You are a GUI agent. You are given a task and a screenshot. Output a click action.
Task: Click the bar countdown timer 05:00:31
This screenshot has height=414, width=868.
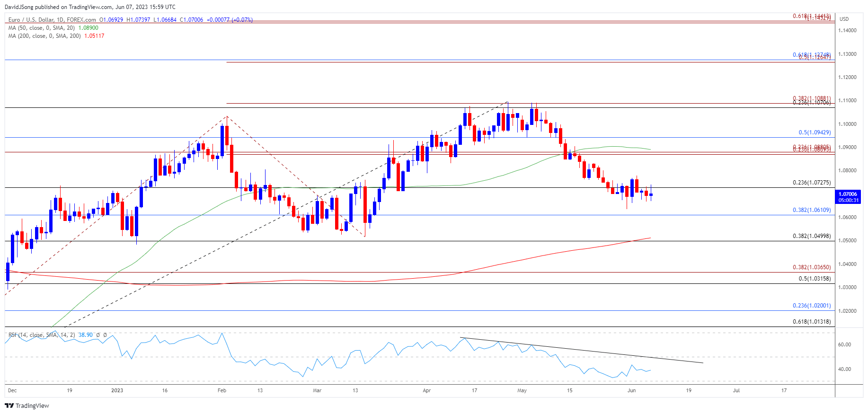(x=848, y=200)
